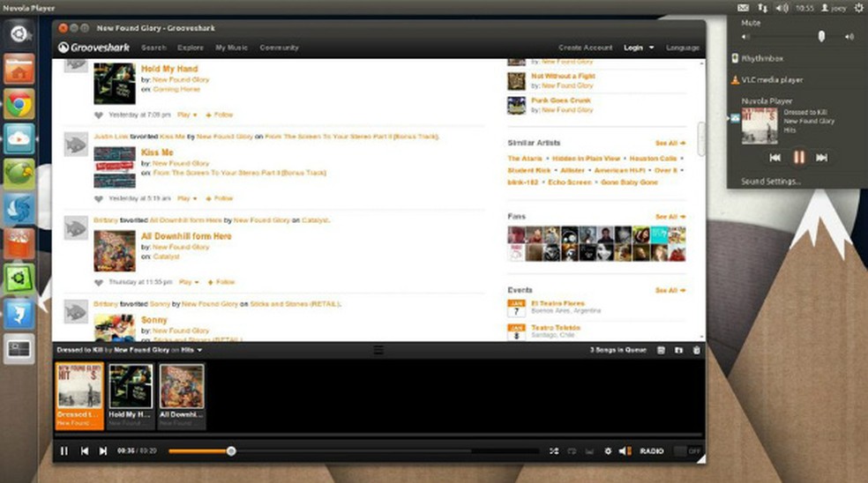Screen dimensions: 868x483
Task: Open the Sonny song title link
Action: pos(153,320)
